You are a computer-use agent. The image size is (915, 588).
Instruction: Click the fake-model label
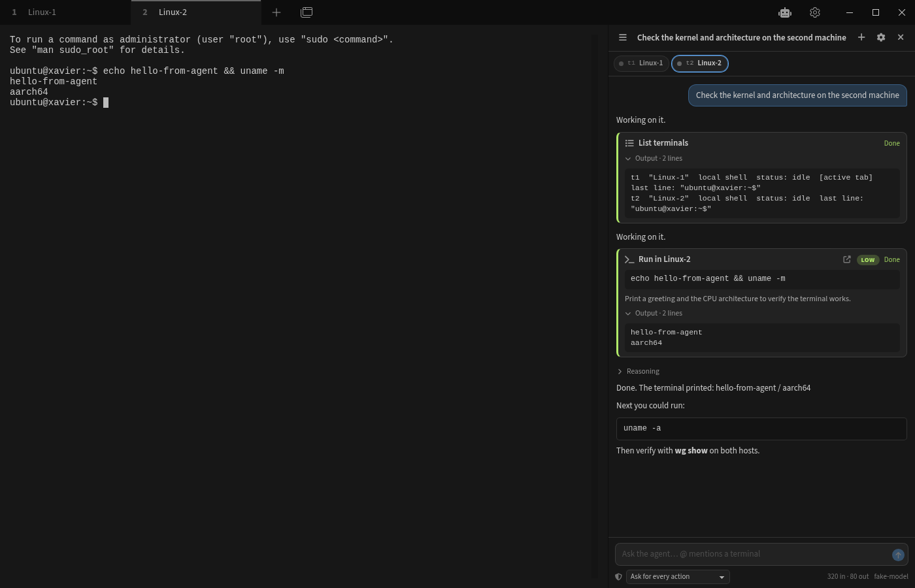pos(891,577)
